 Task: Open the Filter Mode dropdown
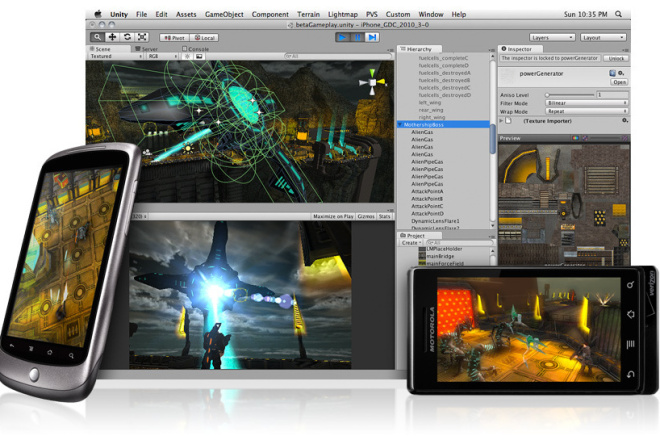(x=586, y=102)
